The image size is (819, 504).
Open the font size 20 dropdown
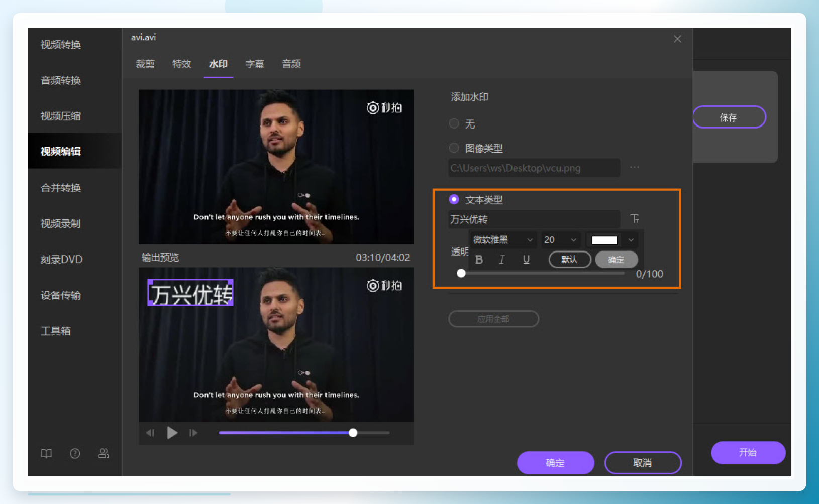[x=560, y=240]
